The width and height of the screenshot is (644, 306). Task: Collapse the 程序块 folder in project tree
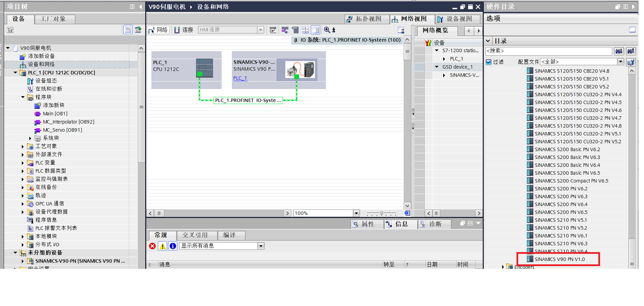pyautogui.click(x=23, y=97)
